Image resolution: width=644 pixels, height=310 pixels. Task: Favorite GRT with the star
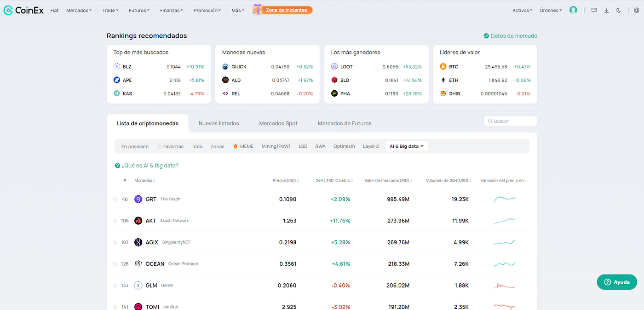[x=115, y=199]
